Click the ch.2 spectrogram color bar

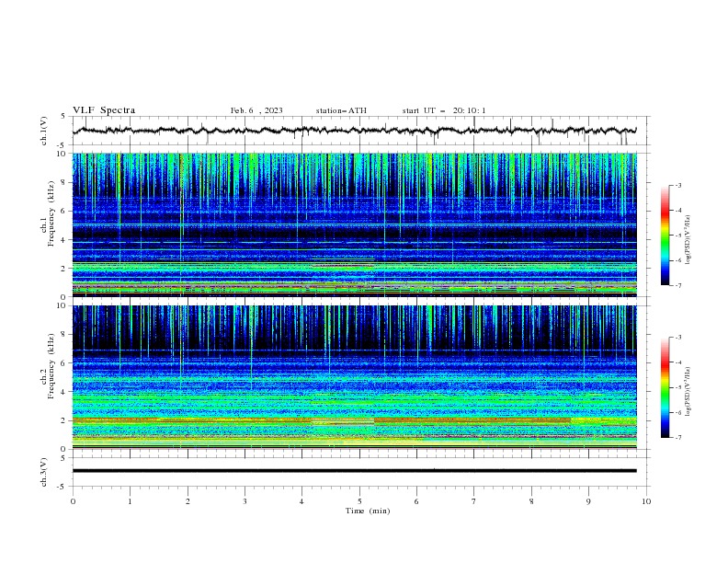(665, 387)
